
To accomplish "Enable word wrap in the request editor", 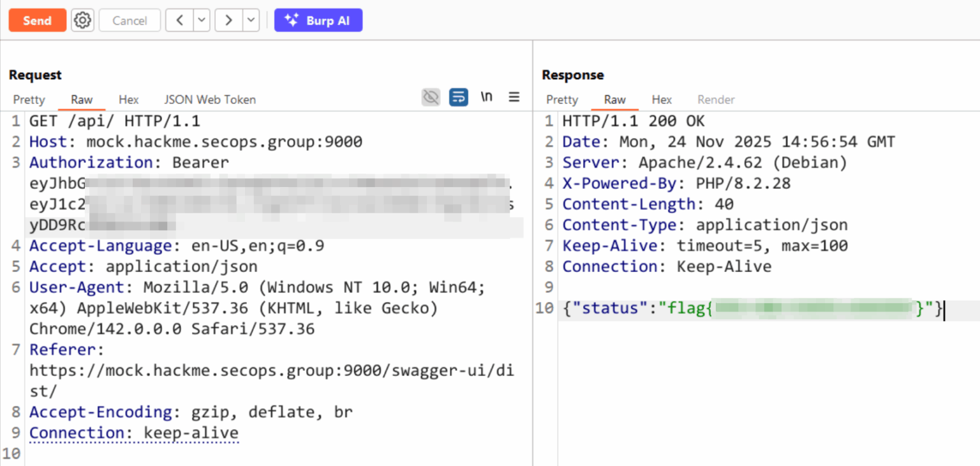I will tap(458, 96).
